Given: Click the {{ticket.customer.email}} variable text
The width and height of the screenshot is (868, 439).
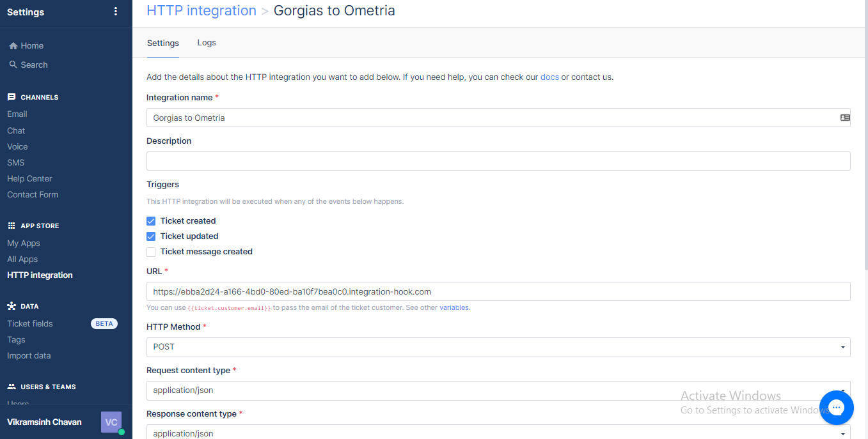Looking at the screenshot, I should [x=229, y=308].
